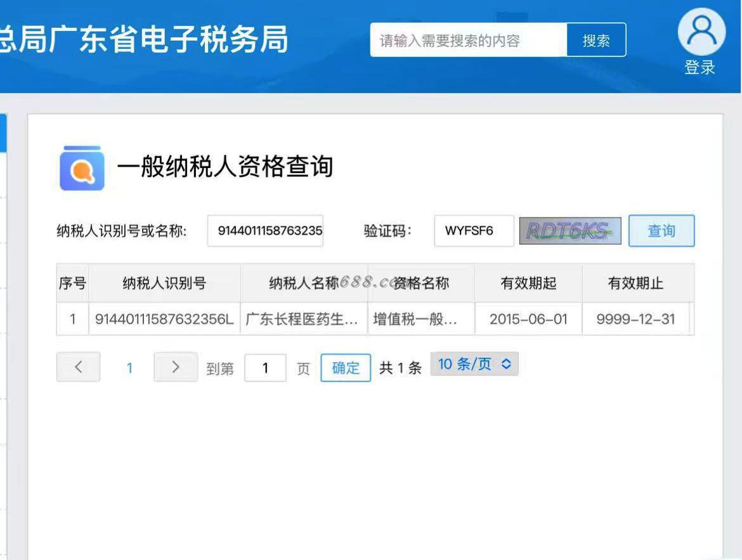Select the taxpayer ID 91440111587632356L cell
This screenshot has height=560, width=742.
(164, 319)
